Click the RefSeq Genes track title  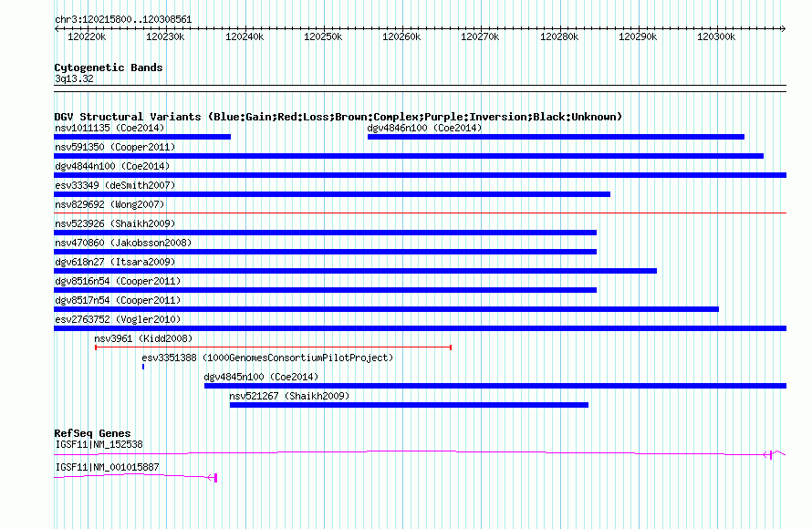coord(92,434)
